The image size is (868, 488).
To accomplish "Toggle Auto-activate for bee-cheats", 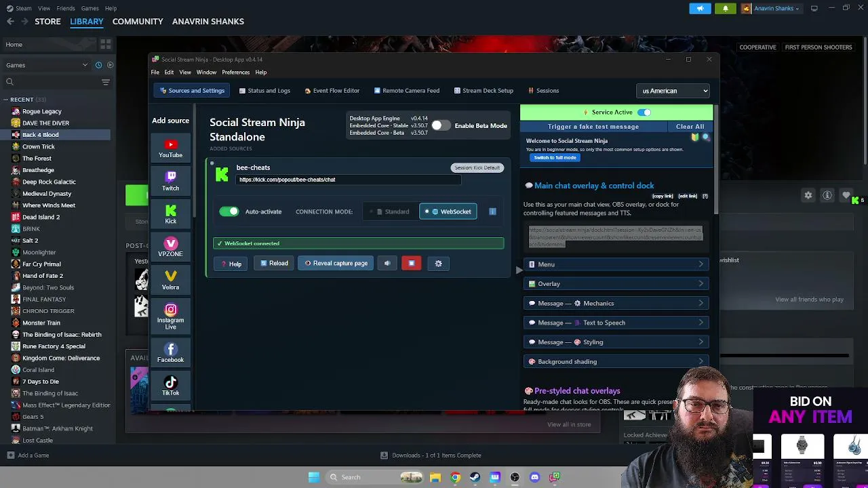I will coord(229,211).
